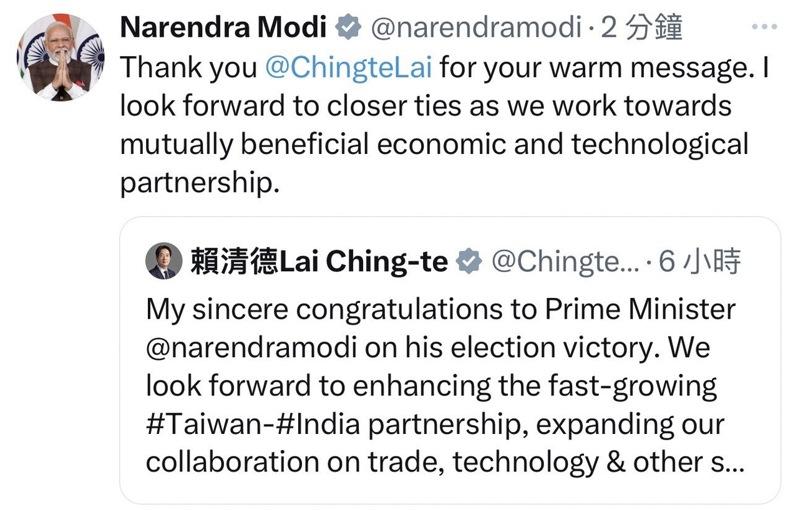Click the @ChingteLai mention link

(349, 68)
